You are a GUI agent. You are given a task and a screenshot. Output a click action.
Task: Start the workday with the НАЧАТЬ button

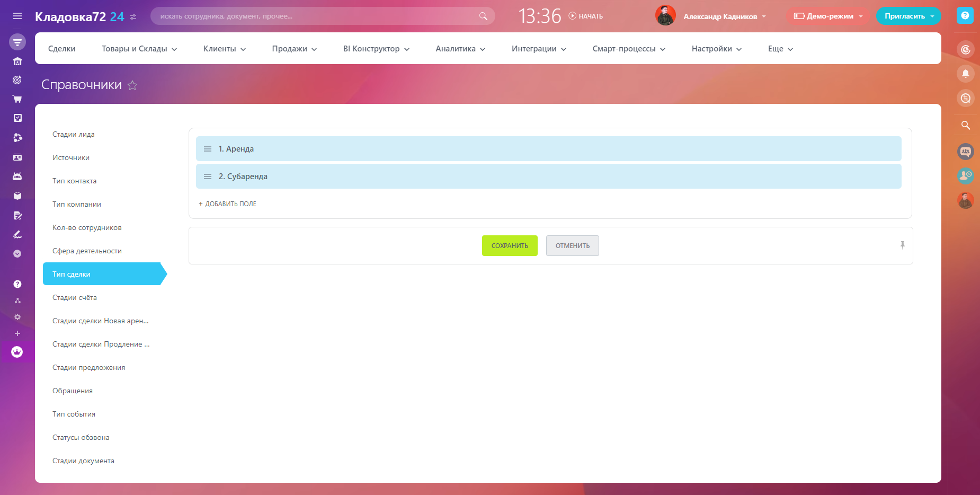586,16
